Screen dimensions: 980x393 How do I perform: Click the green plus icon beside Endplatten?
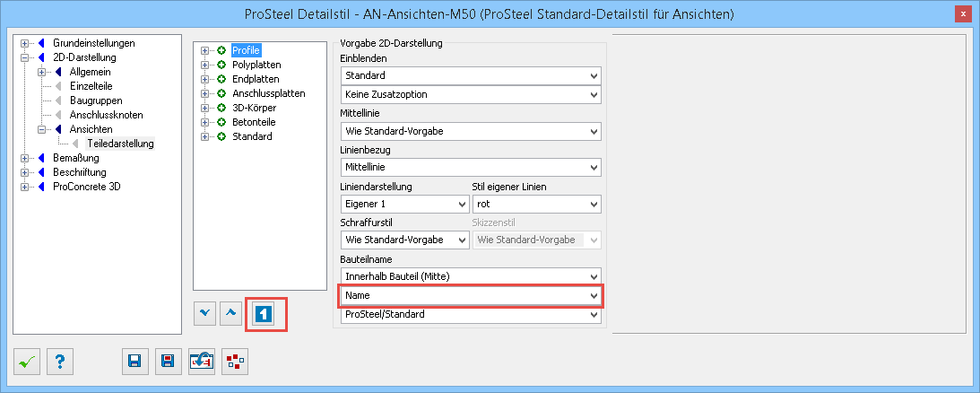221,79
